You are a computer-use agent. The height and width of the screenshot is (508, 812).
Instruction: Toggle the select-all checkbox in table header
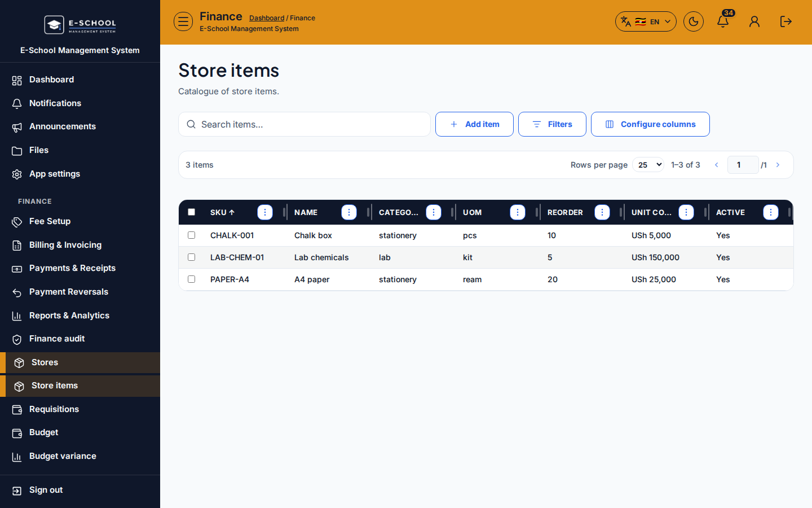tap(191, 212)
